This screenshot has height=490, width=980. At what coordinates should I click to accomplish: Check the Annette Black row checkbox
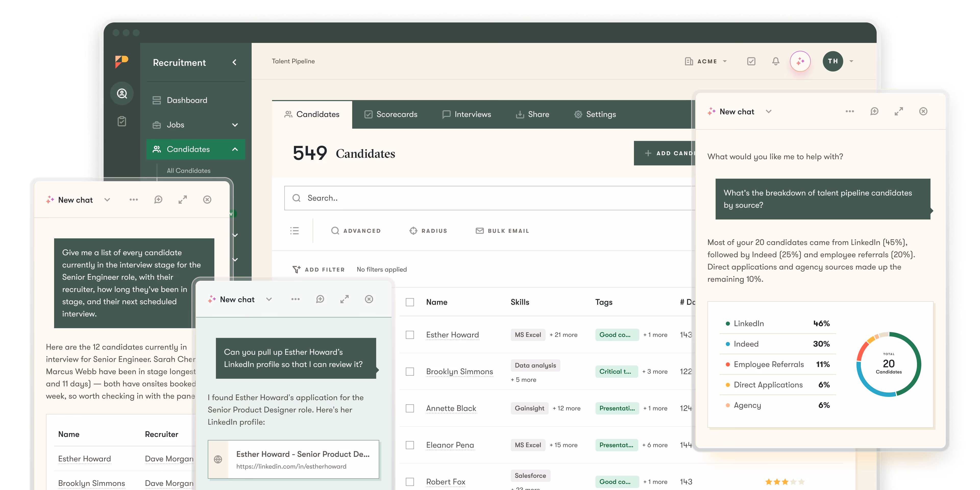410,409
